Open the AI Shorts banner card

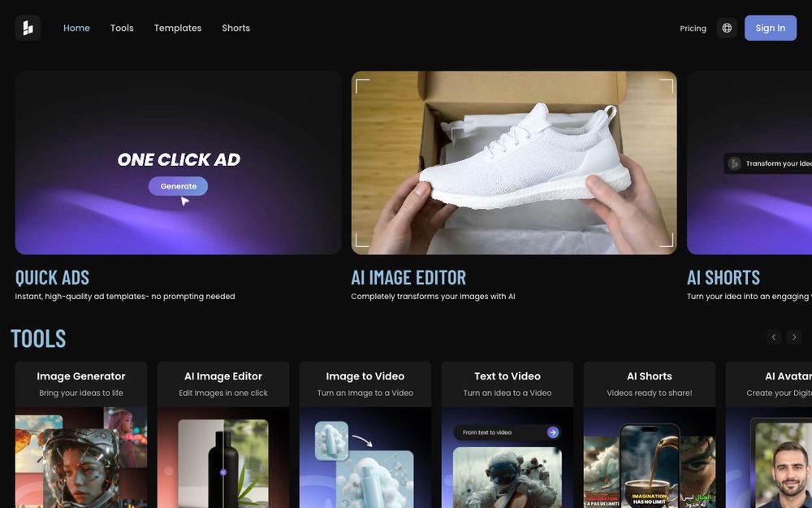click(x=749, y=163)
